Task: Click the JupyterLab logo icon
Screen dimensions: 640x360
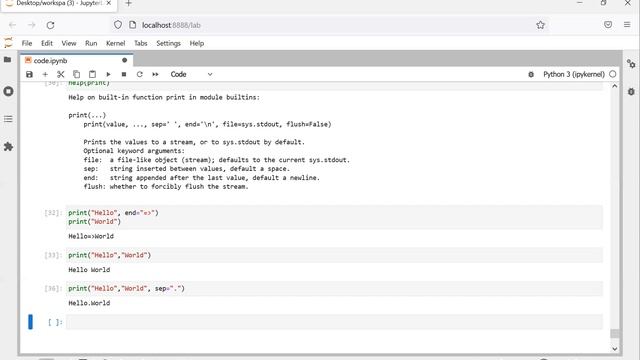Action: (8, 42)
